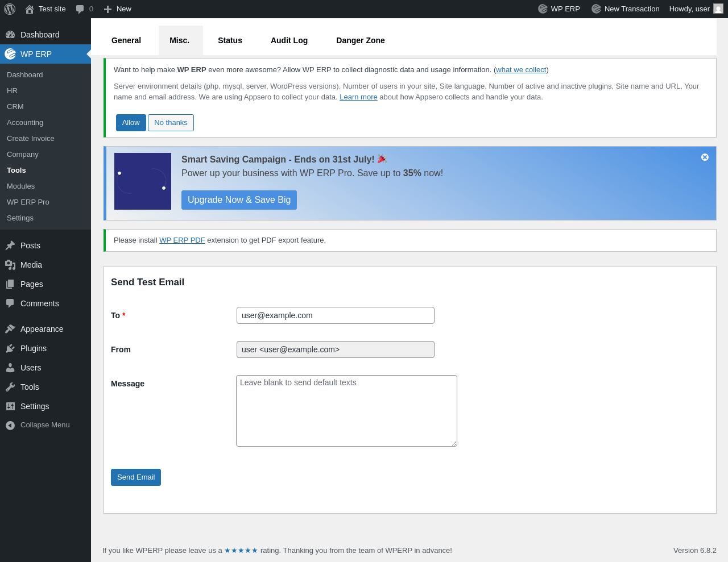Click the WP ERP icon in admin bar
Screen dimensions: 728x562
tap(543, 9)
